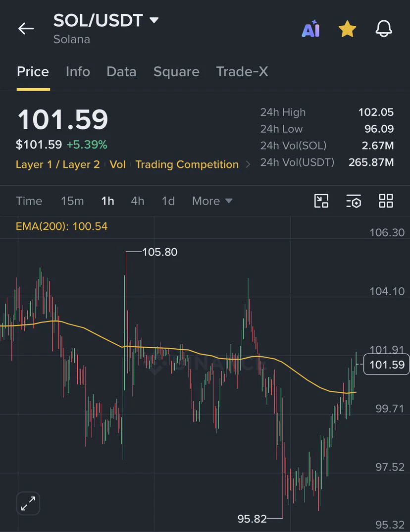Open price alert bell icon

[x=384, y=29]
